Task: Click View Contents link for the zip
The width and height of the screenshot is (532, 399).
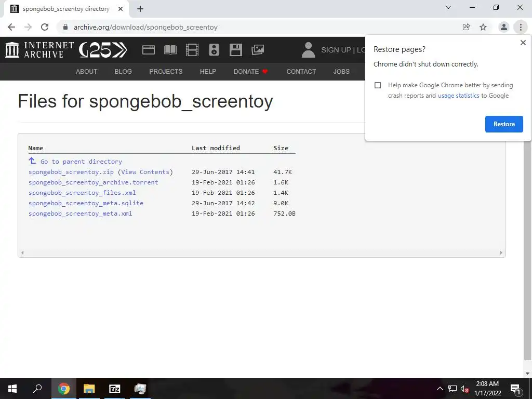Action: point(145,172)
